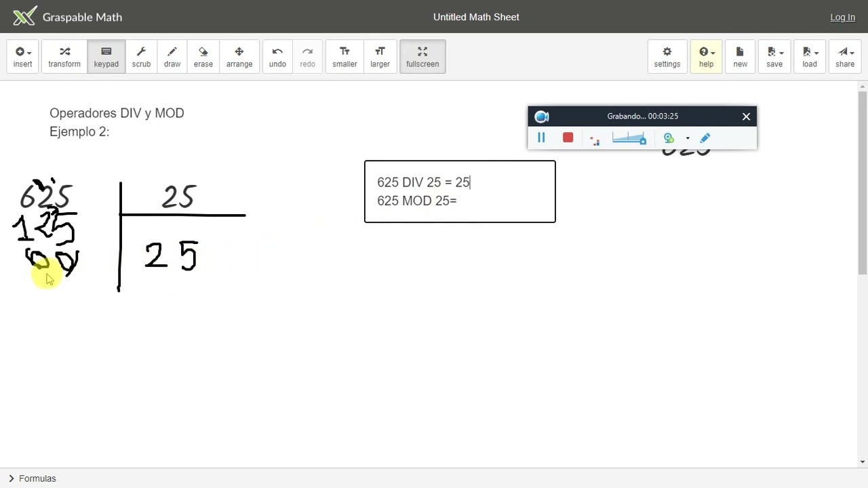The height and width of the screenshot is (488, 868).
Task: Create a new math sheet
Action: tap(740, 57)
